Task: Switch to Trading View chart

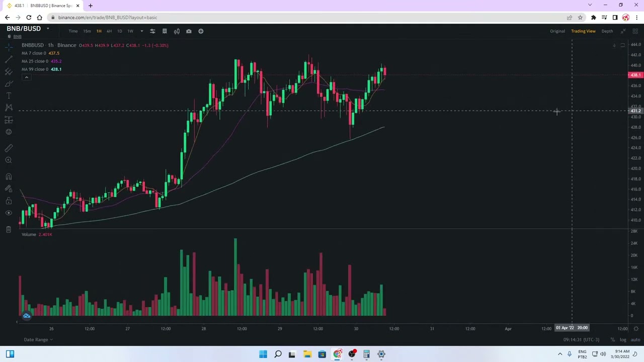Action: [x=583, y=31]
